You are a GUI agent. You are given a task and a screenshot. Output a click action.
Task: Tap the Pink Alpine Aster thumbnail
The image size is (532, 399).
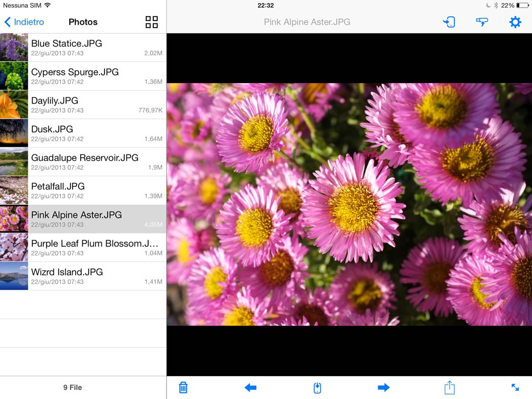coord(14,219)
